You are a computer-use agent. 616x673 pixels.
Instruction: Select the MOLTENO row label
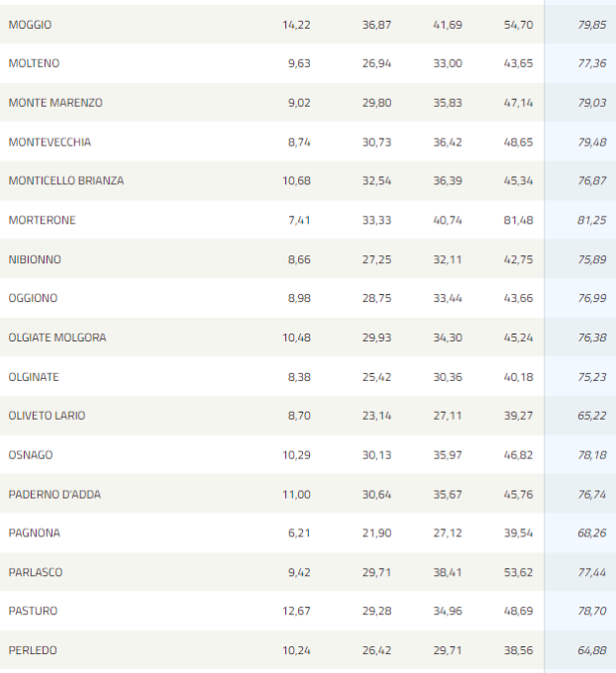(34, 63)
